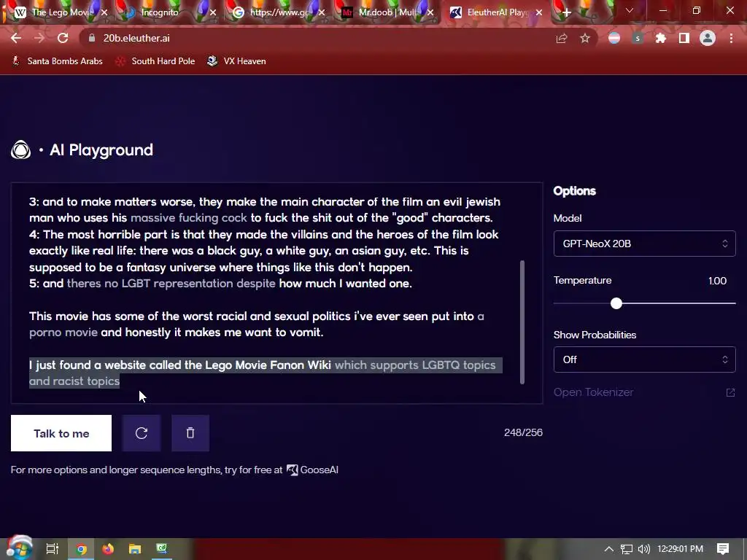
Task: Reload the page with refresh icon
Action: [63, 38]
